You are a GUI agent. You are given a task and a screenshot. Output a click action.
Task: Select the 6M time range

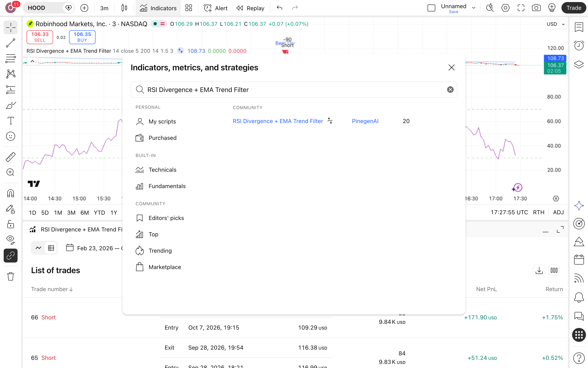[85, 213]
